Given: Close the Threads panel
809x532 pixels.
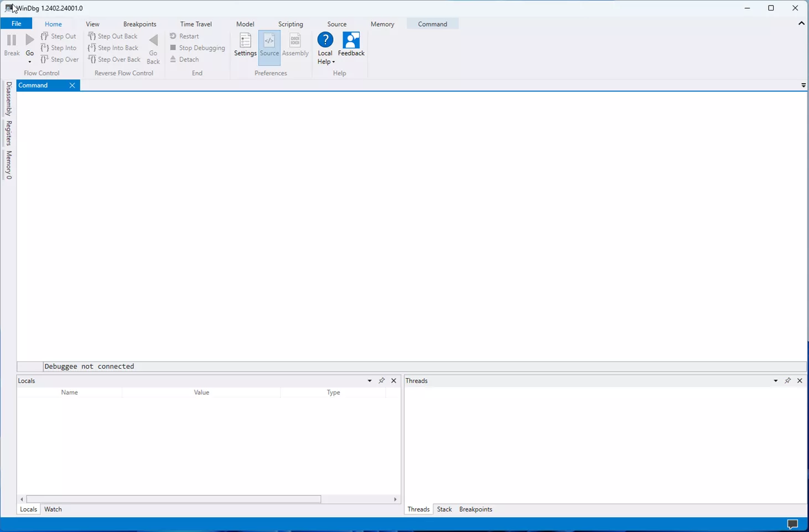Looking at the screenshot, I should click(800, 380).
